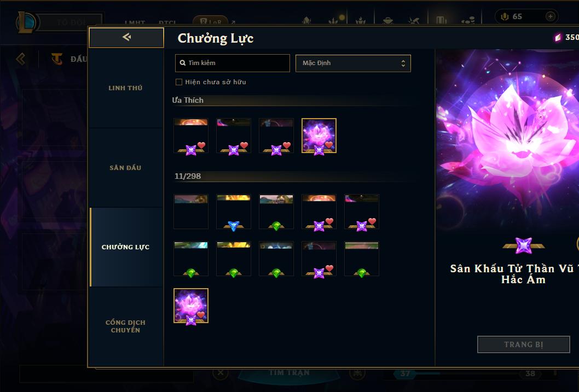This screenshot has height=392, width=579.
Task: Open the Cổng Dịch Chuyển category
Action: click(125, 326)
